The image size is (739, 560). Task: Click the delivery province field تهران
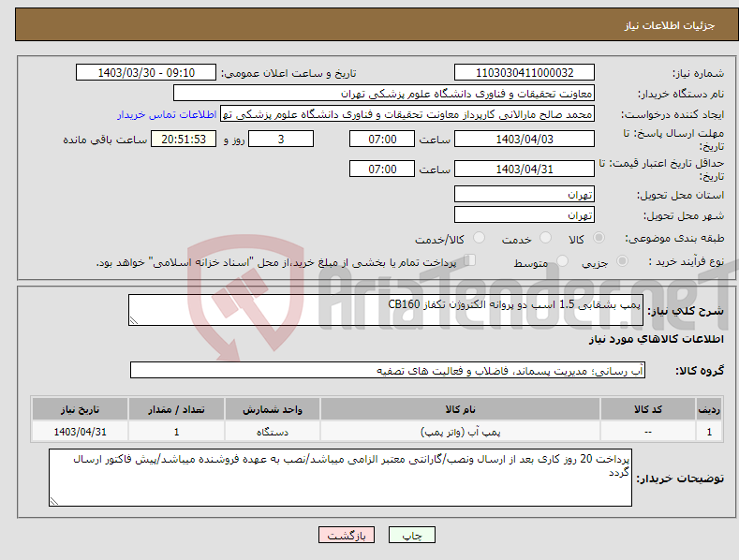[525, 194]
